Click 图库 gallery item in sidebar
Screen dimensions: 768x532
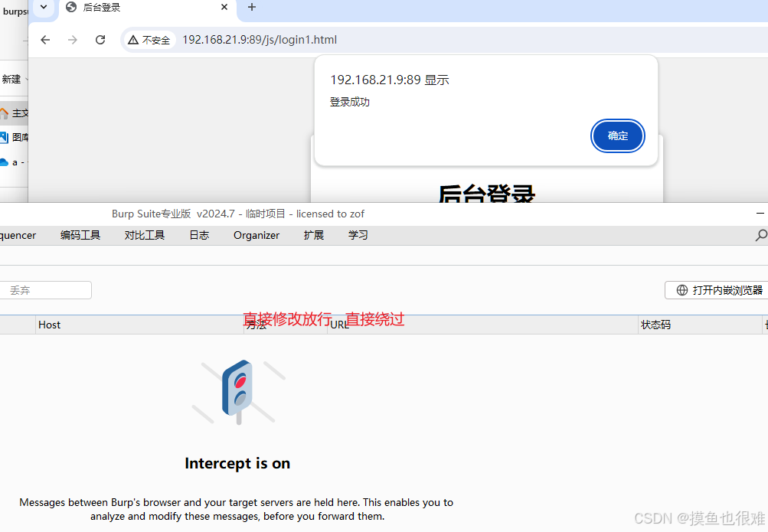click(x=14, y=138)
